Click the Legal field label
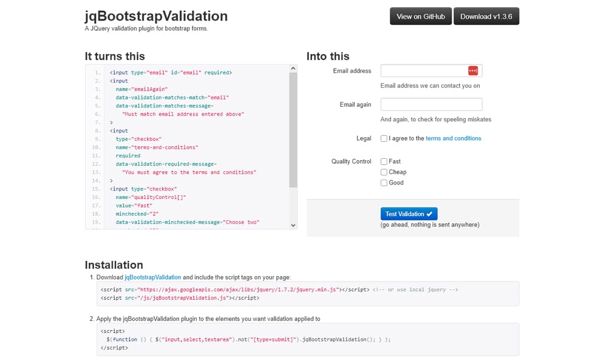This screenshot has width=607, height=364. click(364, 138)
